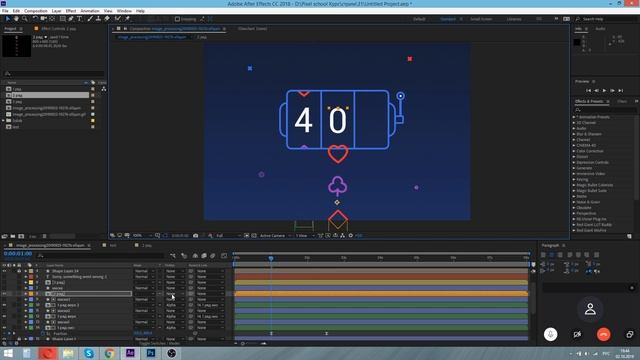Select the Unified Camera tool
The width and height of the screenshot is (640, 360).
click(x=43, y=19)
